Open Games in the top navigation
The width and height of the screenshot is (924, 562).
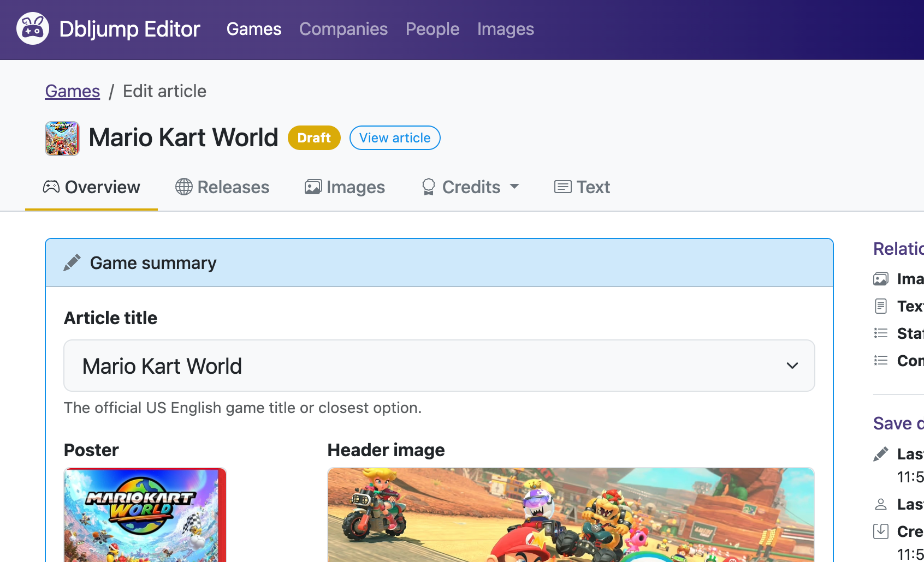click(x=254, y=29)
